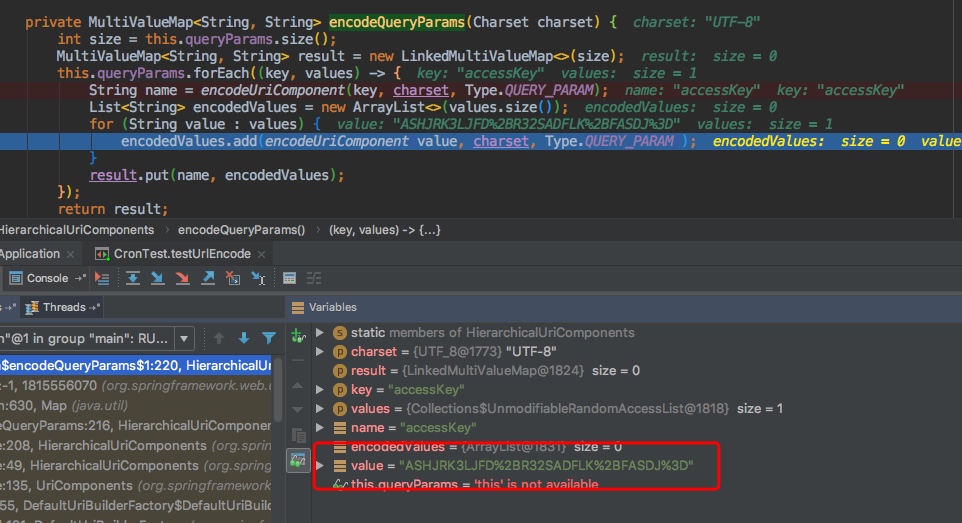The height and width of the screenshot is (523, 962).
Task: Toggle show watches in variables button
Action: 298,461
